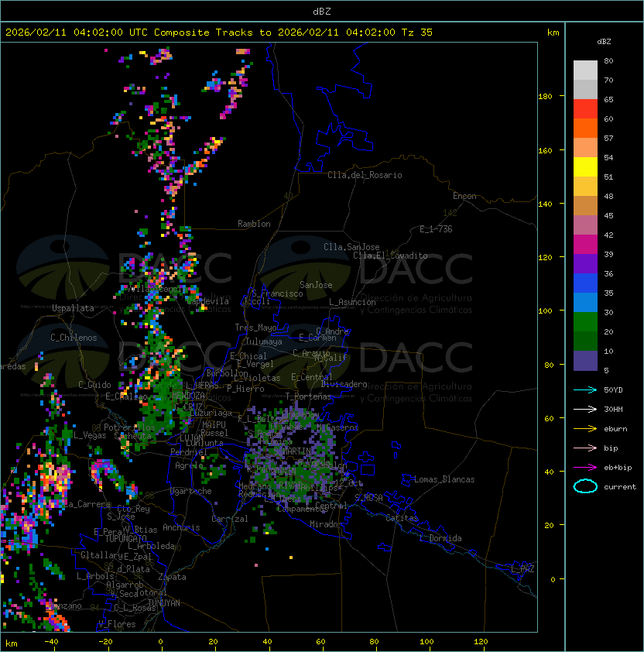The width and height of the screenshot is (644, 652).
Task: Click the dBZ title at top
Action: point(322,11)
